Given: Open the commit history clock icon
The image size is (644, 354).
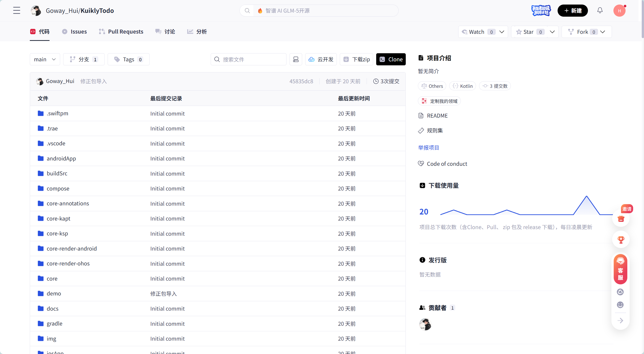Looking at the screenshot, I should tap(376, 81).
